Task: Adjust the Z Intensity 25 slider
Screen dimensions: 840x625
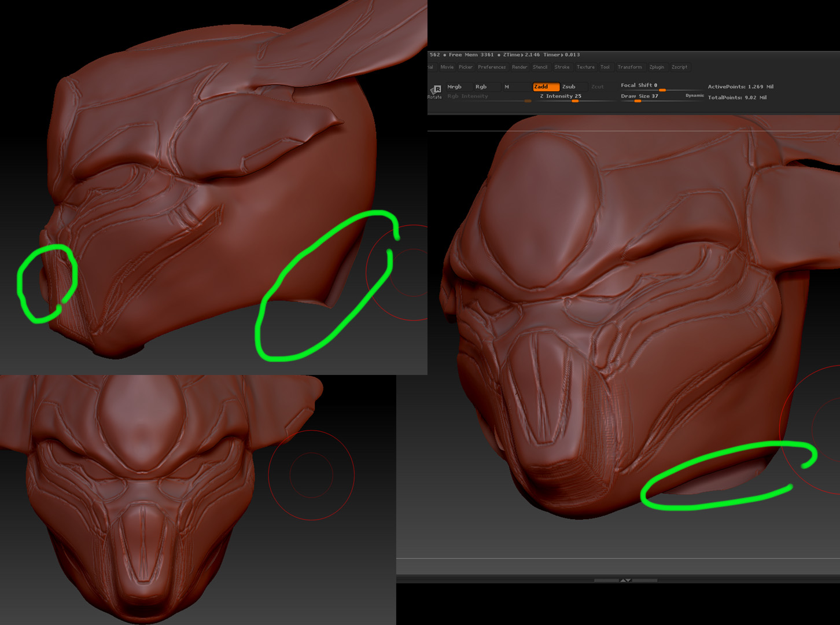Action: click(575, 97)
